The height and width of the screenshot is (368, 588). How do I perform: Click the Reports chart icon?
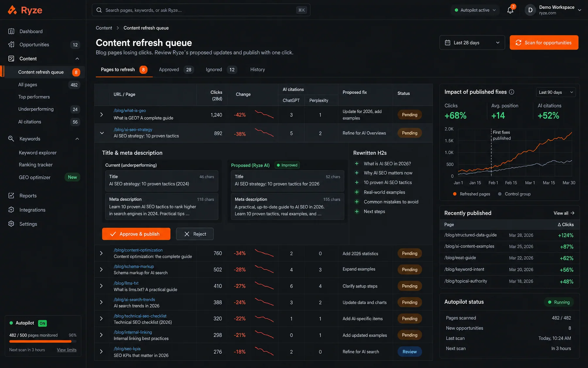[11, 196]
